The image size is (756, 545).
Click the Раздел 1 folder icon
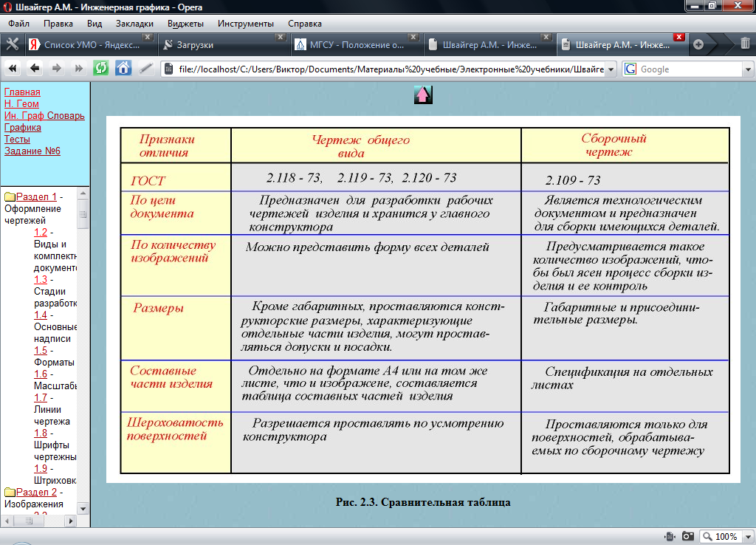[x=10, y=196]
